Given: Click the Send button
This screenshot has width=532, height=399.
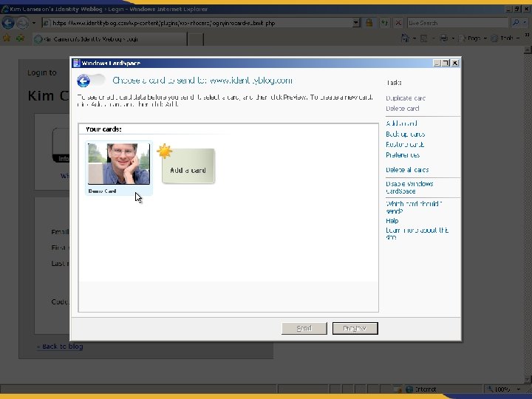Looking at the screenshot, I should point(304,328).
